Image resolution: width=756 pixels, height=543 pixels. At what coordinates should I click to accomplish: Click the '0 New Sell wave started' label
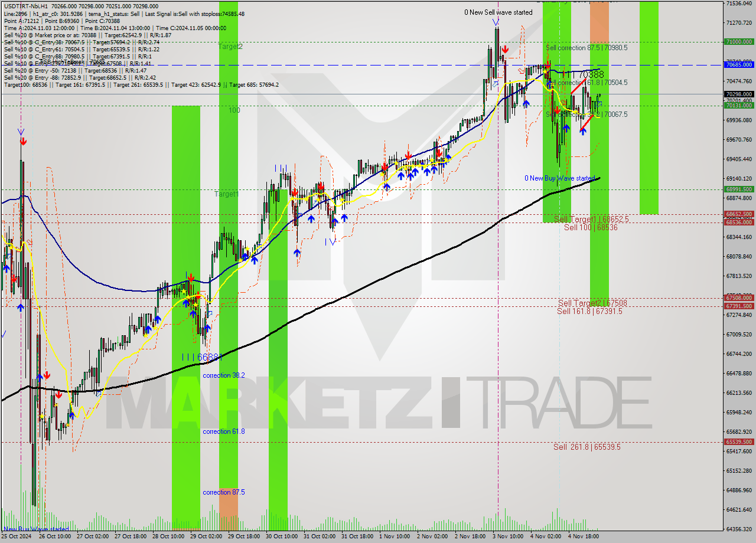point(498,12)
